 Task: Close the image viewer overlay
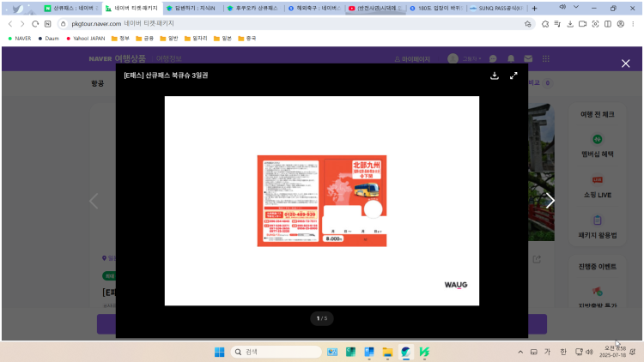[x=625, y=63]
